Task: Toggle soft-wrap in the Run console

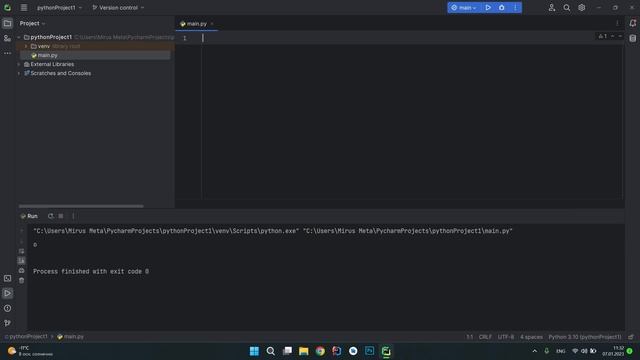Action: 22,251
